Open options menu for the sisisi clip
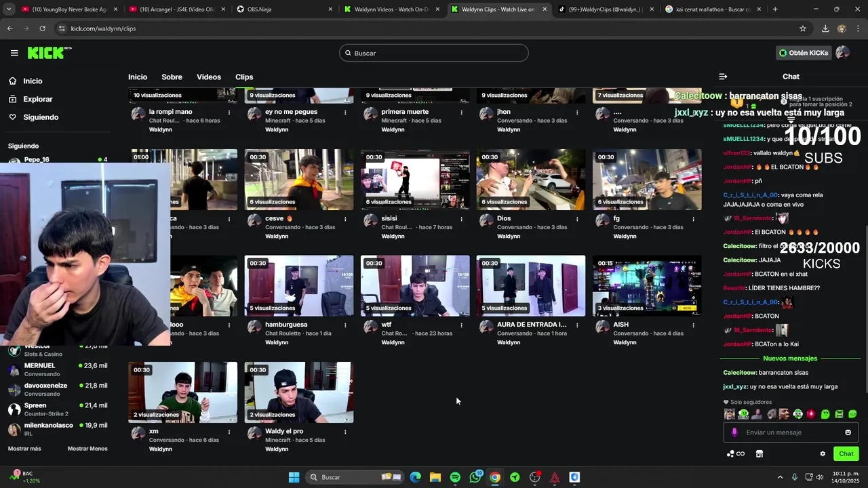Screen dimensions: 868x488 pyautogui.click(x=461, y=219)
